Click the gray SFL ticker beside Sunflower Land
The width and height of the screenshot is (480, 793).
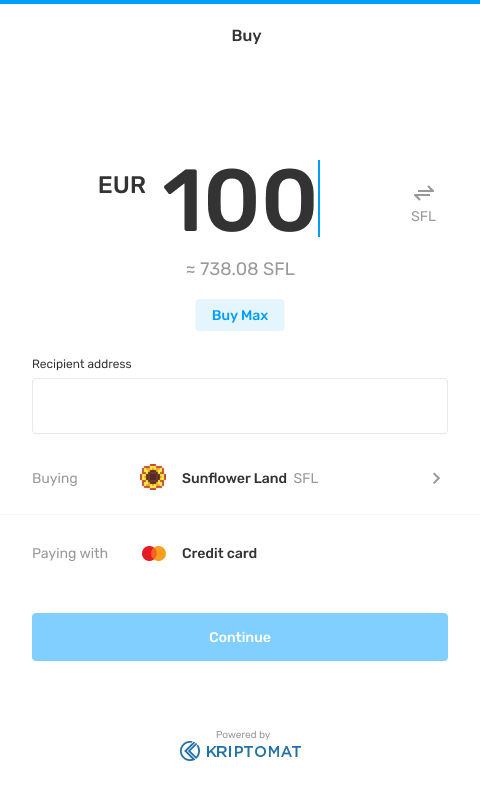[306, 478]
